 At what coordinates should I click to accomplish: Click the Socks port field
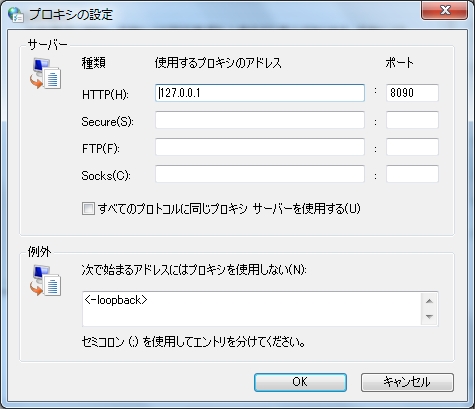tap(412, 174)
